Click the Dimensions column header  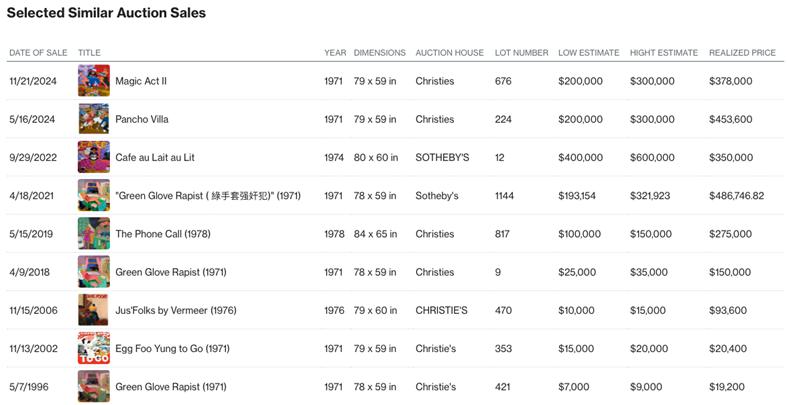pyautogui.click(x=380, y=53)
